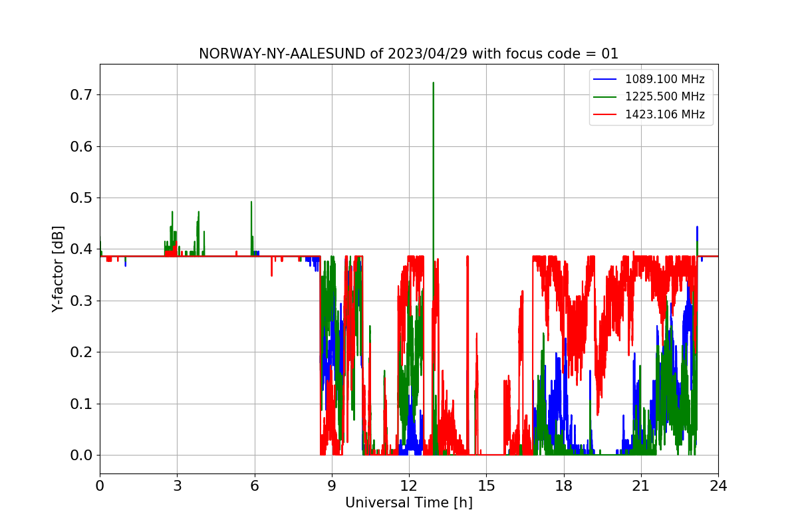The height and width of the screenshot is (532, 798).
Task: Click the tall green spike peak near 13h
Action: click(434, 83)
